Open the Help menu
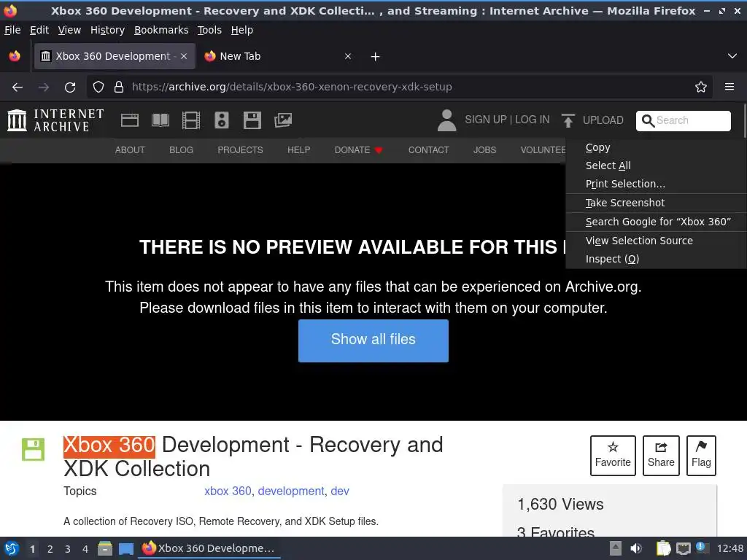Viewport: 747px width, 560px height. (x=242, y=30)
